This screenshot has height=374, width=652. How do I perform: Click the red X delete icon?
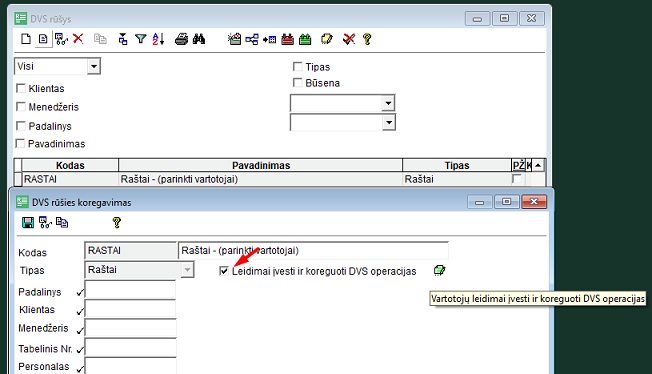pos(78,39)
